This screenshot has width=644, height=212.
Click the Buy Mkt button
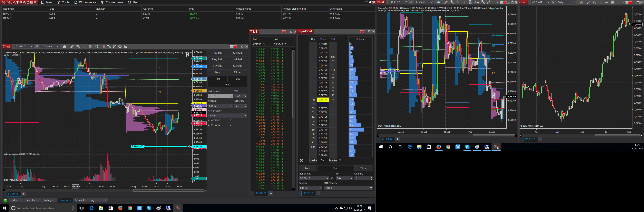(x=217, y=53)
